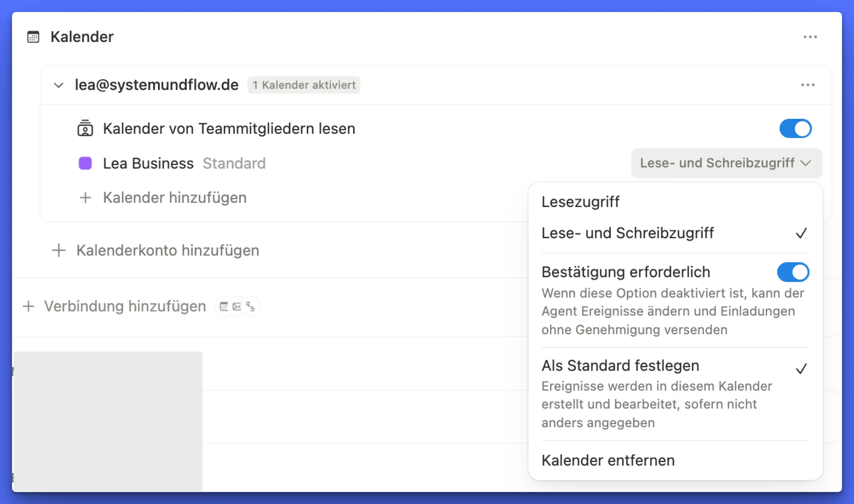
Task: Click the Kalender header calendar icon
Action: 33,37
